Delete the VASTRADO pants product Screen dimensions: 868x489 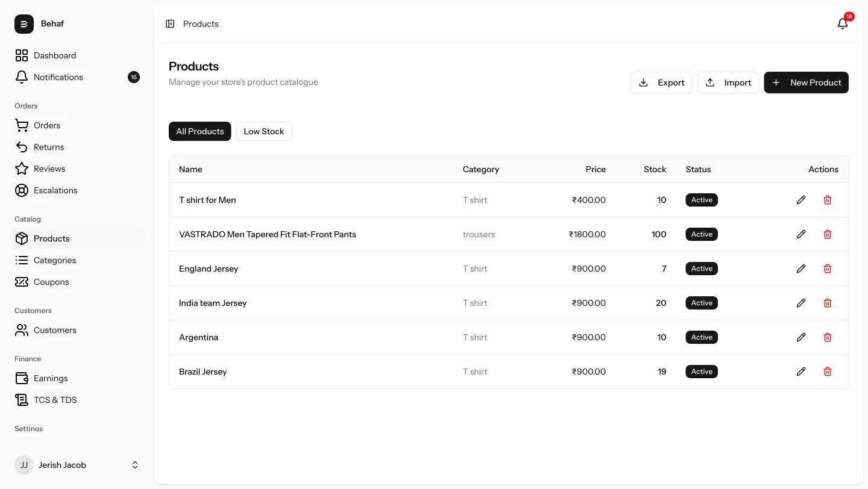pos(828,234)
